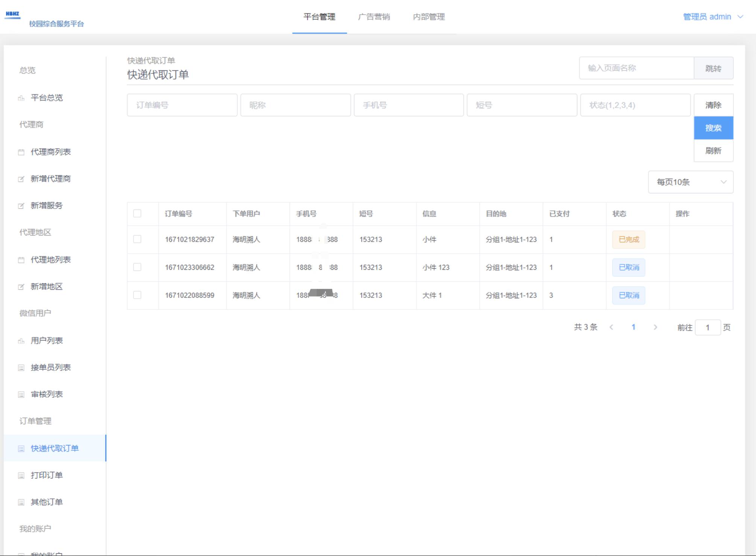Select 用户列表 under 微信用户
Viewport: 756px width, 556px height.
[47, 340]
